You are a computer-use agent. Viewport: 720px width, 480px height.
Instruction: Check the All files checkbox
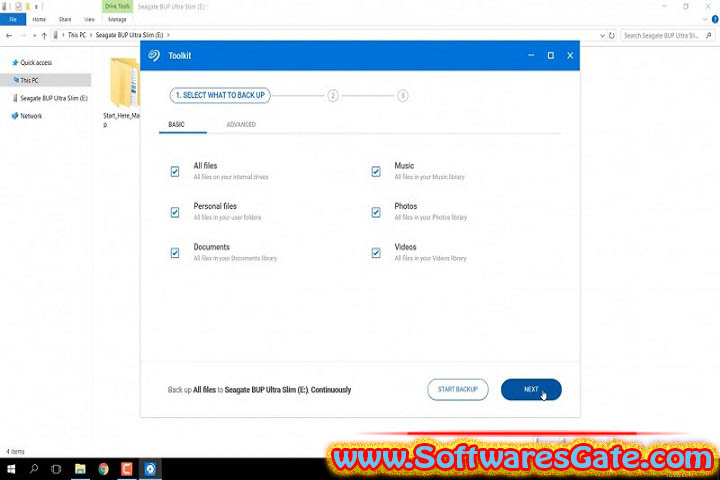[175, 172]
